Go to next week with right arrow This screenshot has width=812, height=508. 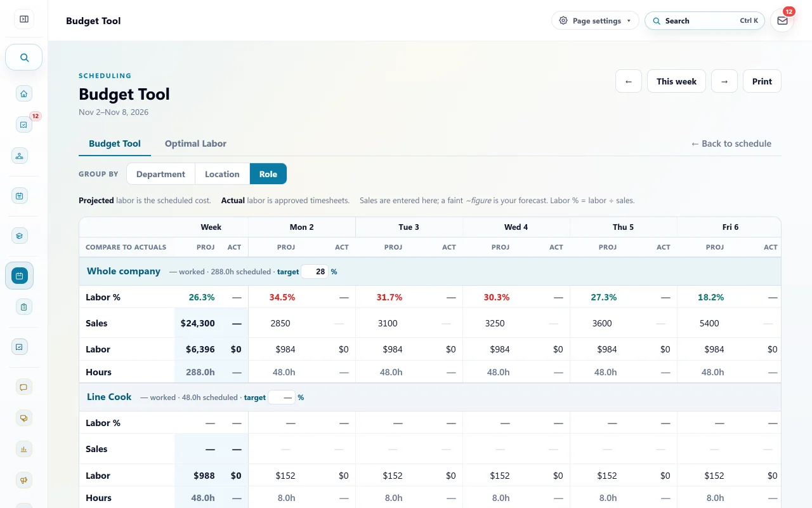click(724, 81)
